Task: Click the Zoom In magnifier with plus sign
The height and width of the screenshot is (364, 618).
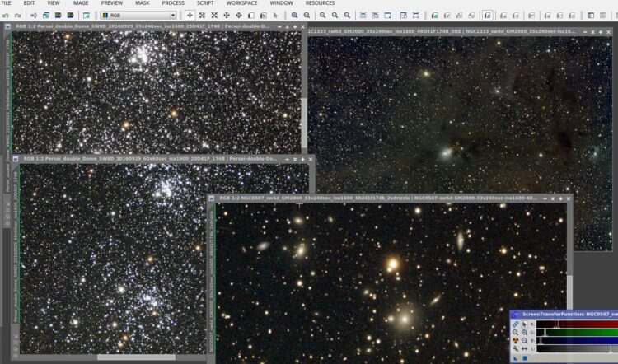Action: tap(294, 16)
